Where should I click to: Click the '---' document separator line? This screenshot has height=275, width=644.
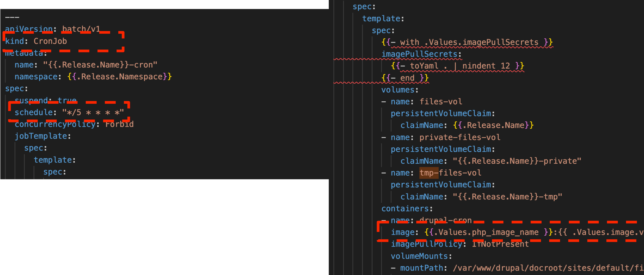12,17
